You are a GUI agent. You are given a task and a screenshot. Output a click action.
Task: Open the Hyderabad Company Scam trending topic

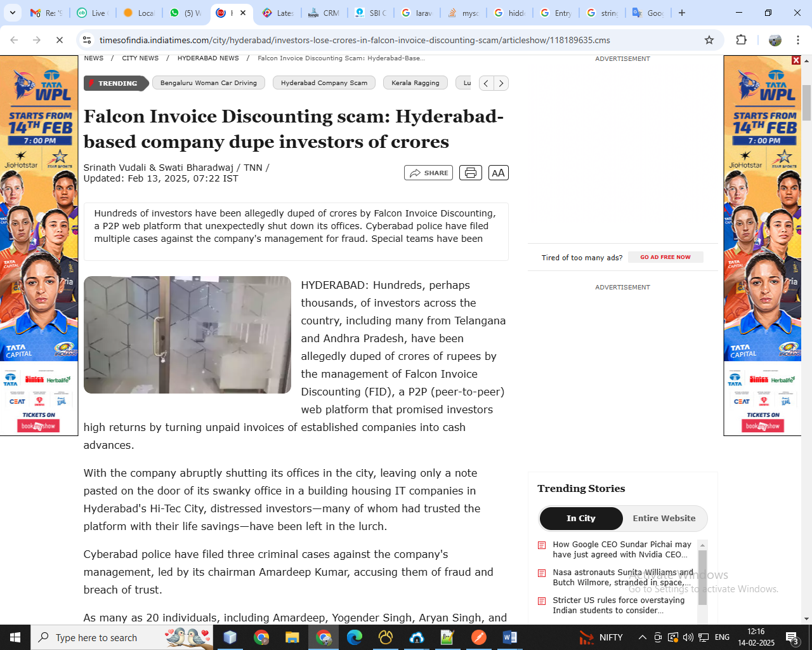pyautogui.click(x=324, y=83)
